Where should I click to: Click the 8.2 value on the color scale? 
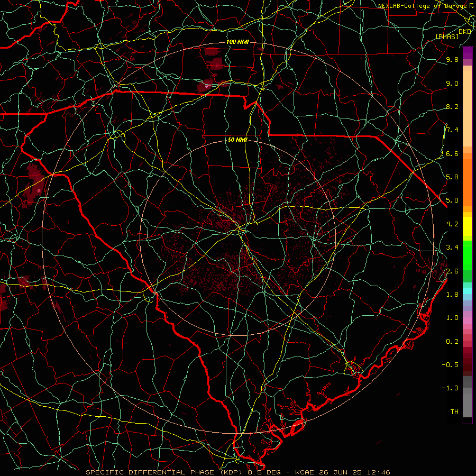[452, 106]
